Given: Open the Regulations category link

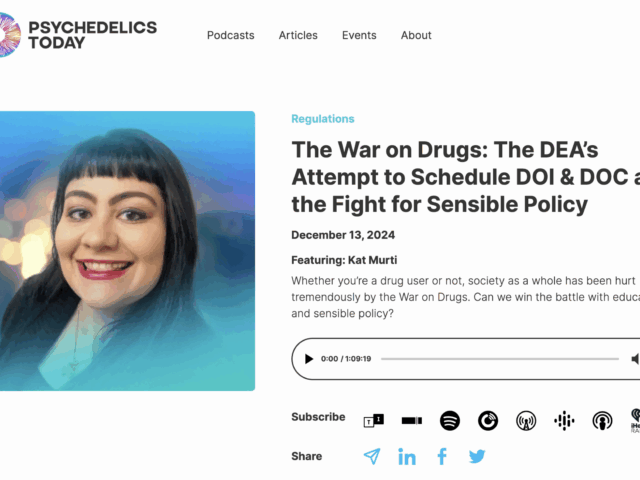Looking at the screenshot, I should coord(323,119).
